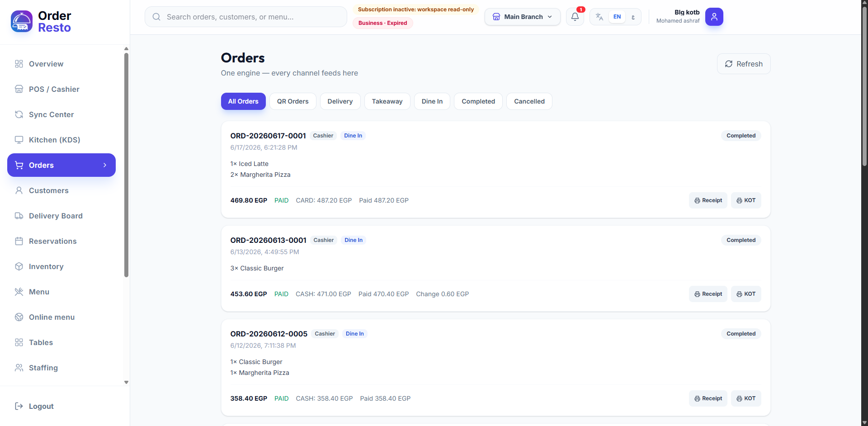The width and height of the screenshot is (868, 426).
Task: Select the QR Orders tab
Action: [x=292, y=101]
